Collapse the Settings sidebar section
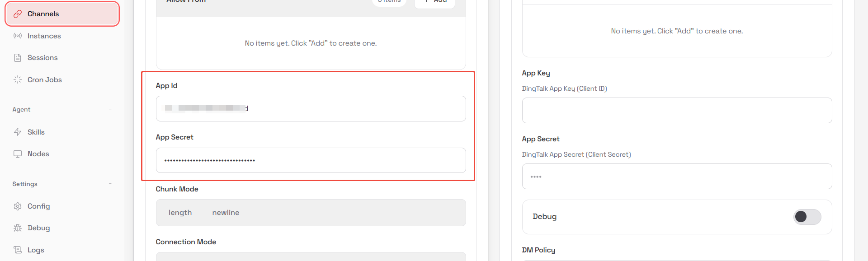 click(110, 184)
